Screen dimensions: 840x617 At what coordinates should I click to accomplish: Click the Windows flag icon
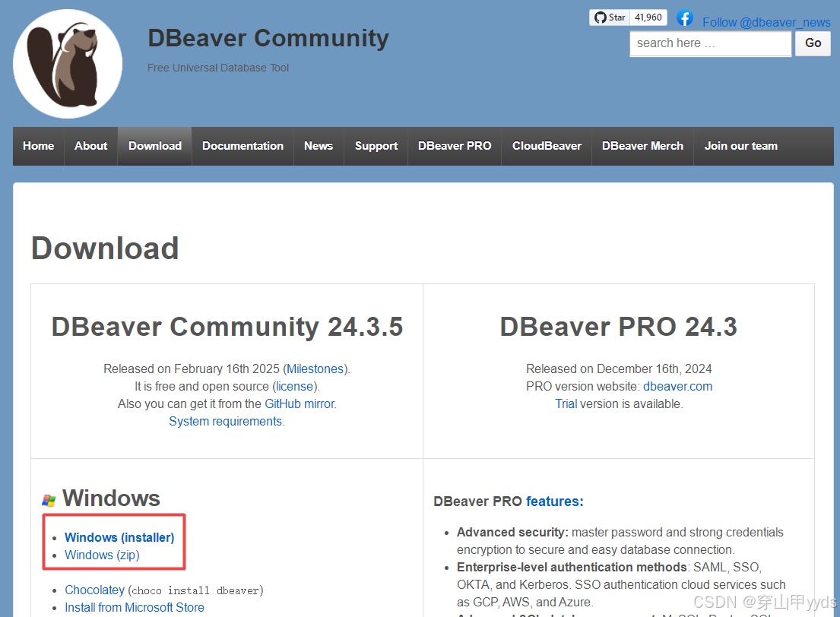pyautogui.click(x=49, y=500)
